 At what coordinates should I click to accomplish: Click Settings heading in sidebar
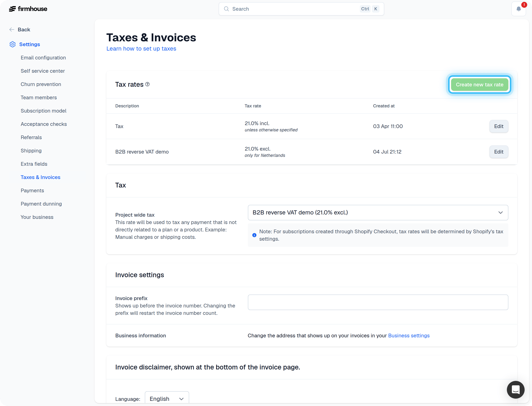point(30,44)
